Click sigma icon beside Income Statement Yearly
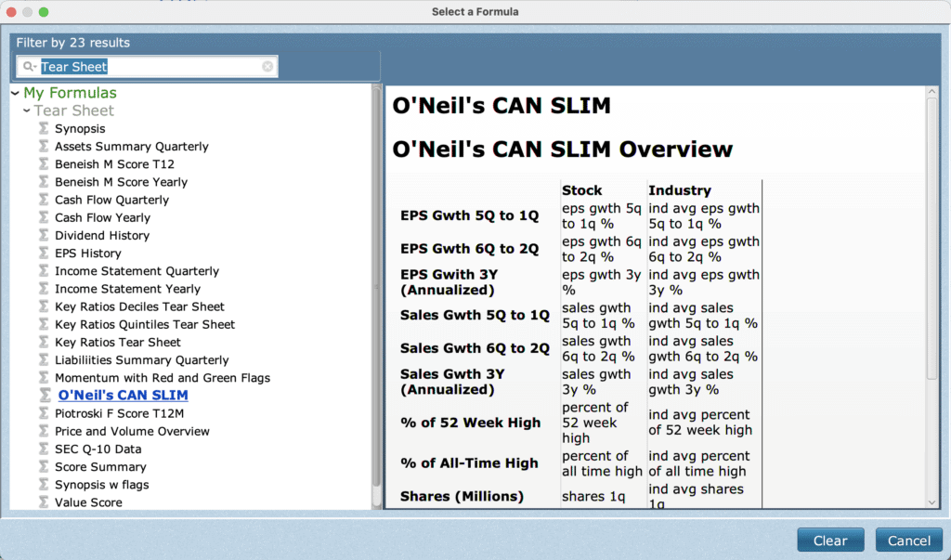Viewport: 951px width, 560px height. pyautogui.click(x=44, y=288)
